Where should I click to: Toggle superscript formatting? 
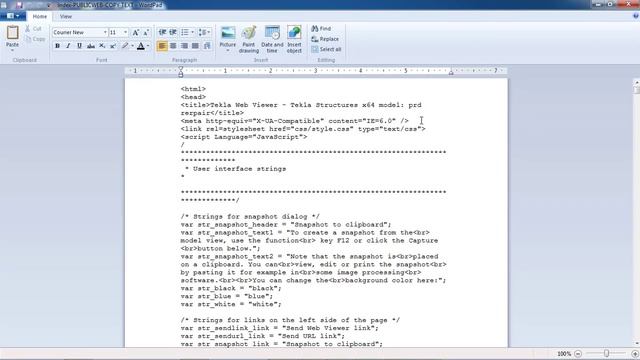tap(113, 46)
